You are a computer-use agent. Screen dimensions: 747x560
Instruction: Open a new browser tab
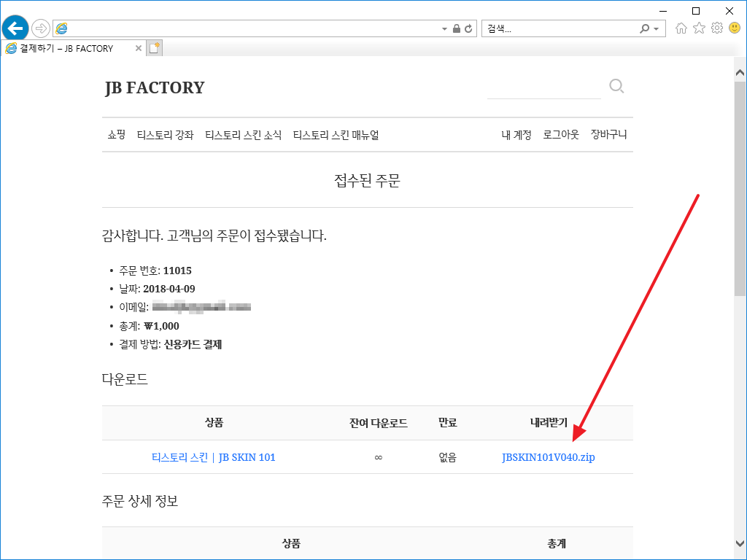[x=154, y=48]
